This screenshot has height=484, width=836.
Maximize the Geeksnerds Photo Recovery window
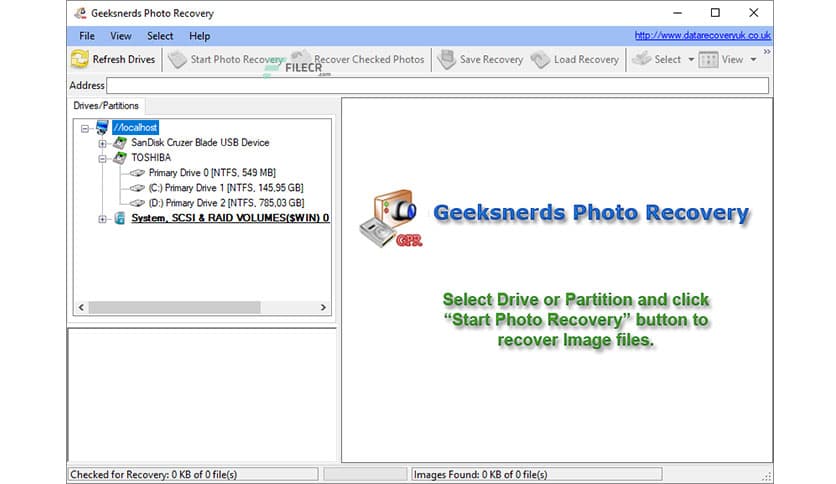tap(716, 13)
